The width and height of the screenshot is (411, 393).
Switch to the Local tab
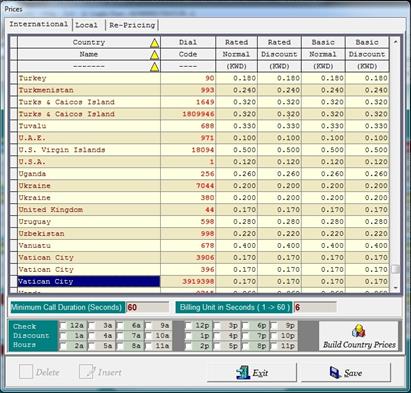click(x=86, y=25)
